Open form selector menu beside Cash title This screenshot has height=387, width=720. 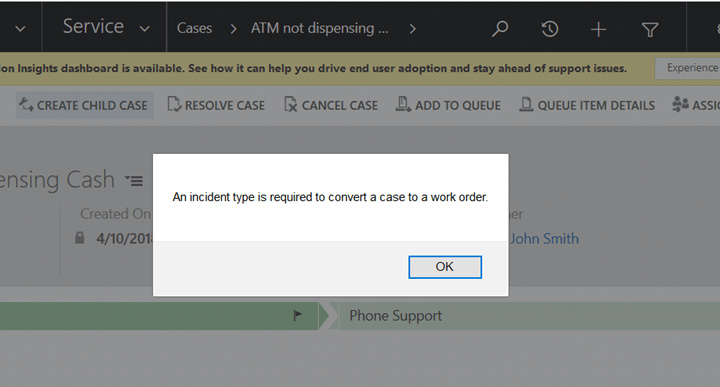[x=134, y=180]
